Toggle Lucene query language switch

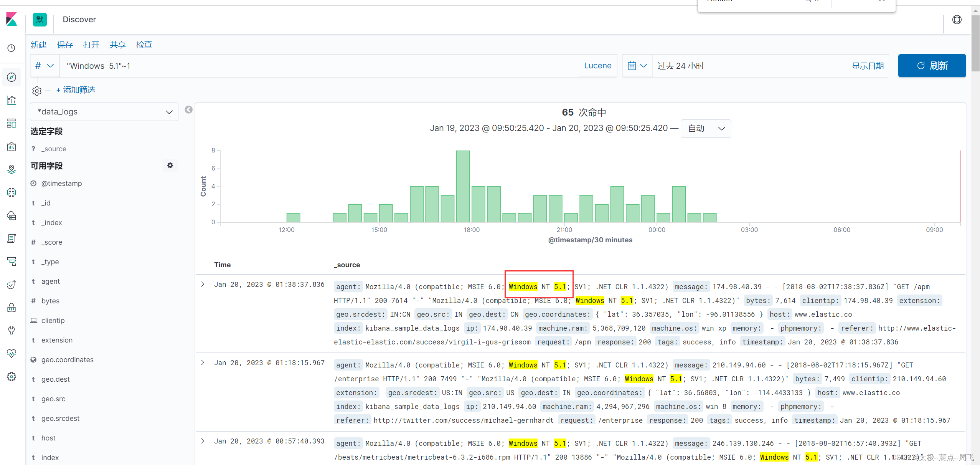[597, 66]
